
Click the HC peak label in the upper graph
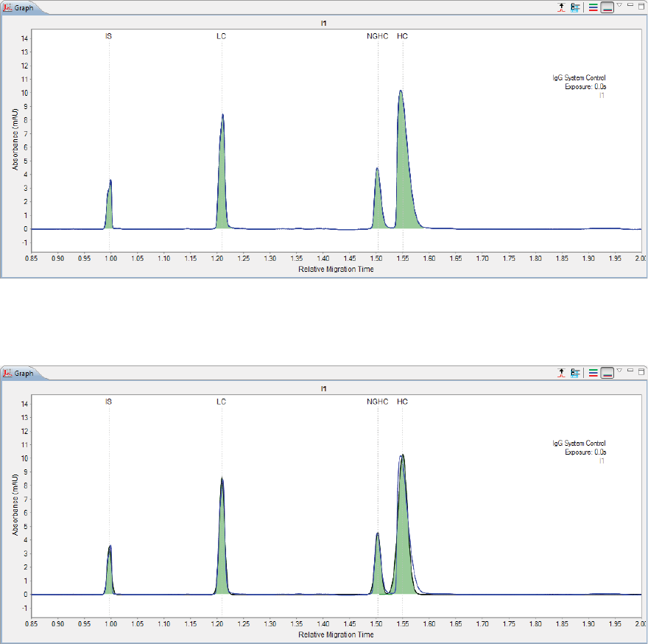pos(402,36)
